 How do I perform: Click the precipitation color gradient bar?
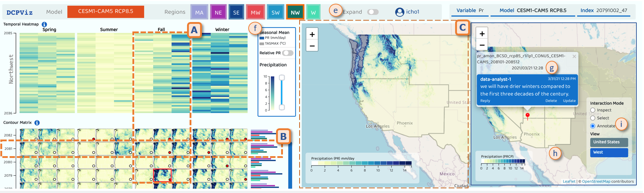[272, 93]
